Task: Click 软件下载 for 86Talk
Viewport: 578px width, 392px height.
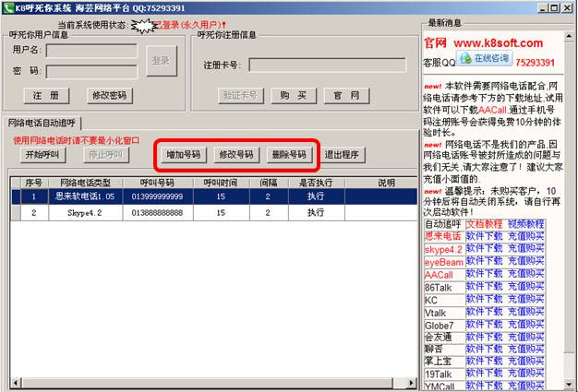Action: (x=484, y=286)
